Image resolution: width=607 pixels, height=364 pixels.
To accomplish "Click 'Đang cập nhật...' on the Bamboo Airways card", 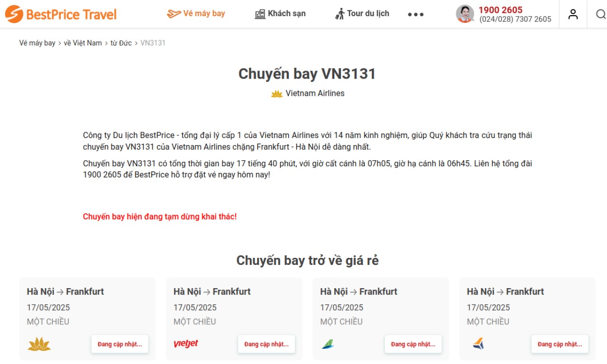I will tap(413, 344).
